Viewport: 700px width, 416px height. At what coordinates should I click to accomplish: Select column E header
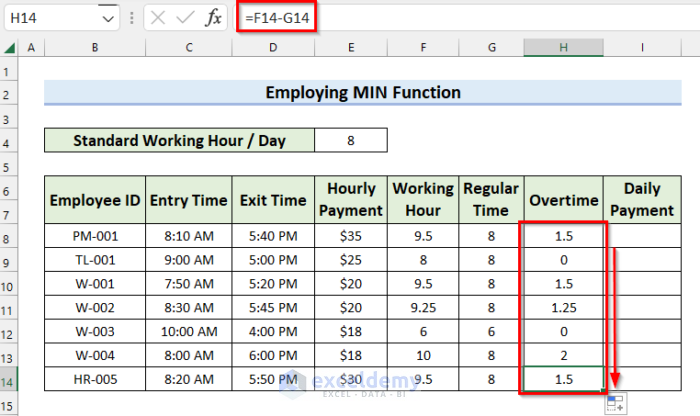pos(351,47)
